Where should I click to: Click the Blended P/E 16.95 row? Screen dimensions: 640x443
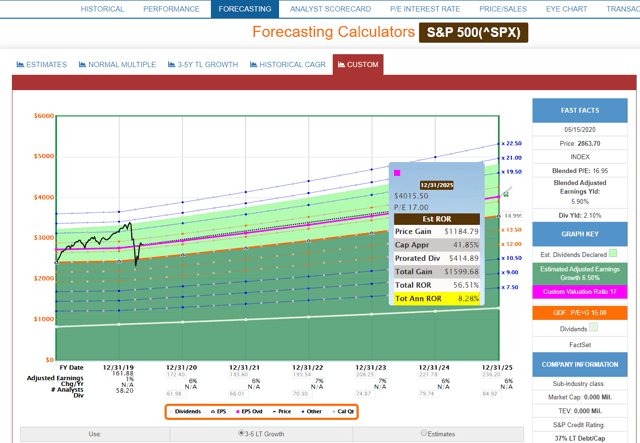point(580,171)
